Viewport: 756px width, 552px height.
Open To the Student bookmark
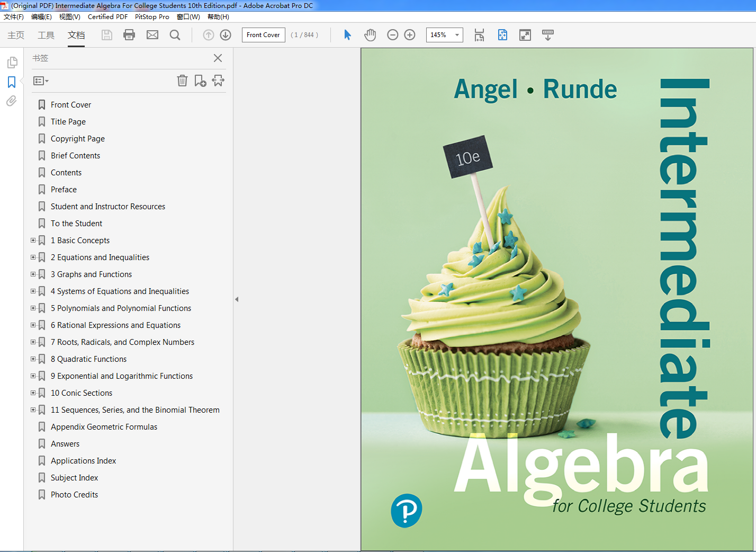point(76,224)
